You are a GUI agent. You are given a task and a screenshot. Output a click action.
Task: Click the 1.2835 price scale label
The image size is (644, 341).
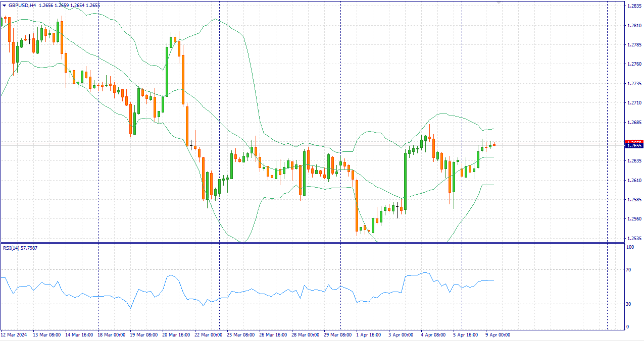pos(634,6)
